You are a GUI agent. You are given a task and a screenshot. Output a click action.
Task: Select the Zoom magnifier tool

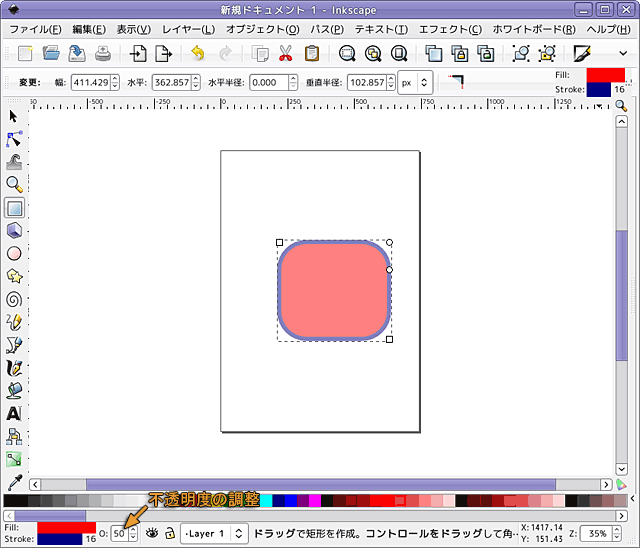coord(14,185)
